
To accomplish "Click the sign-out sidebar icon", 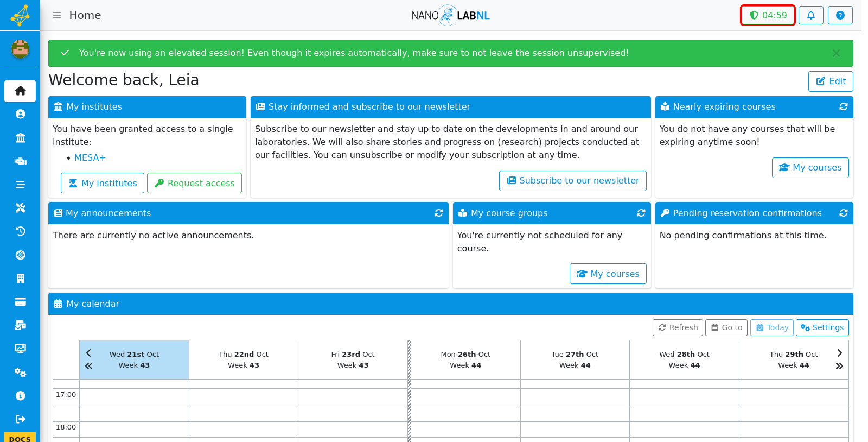I will pos(20,419).
